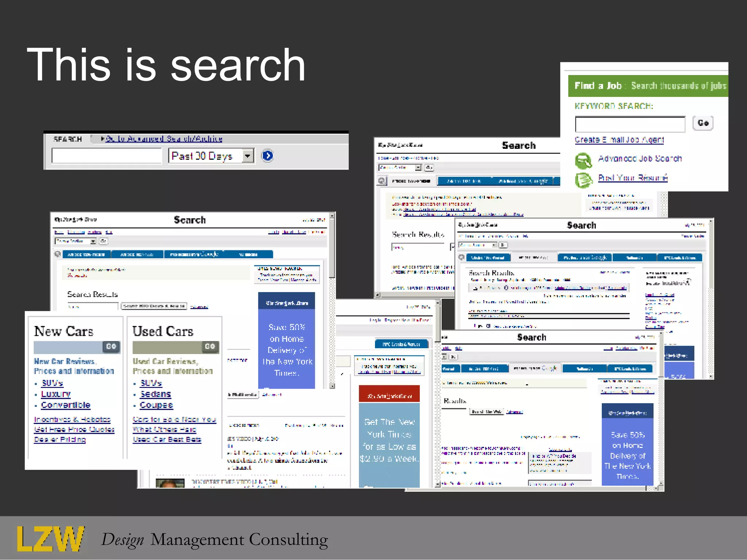Click the second blue tab in left Search window
The height and width of the screenshot is (560, 747).
click(x=137, y=254)
